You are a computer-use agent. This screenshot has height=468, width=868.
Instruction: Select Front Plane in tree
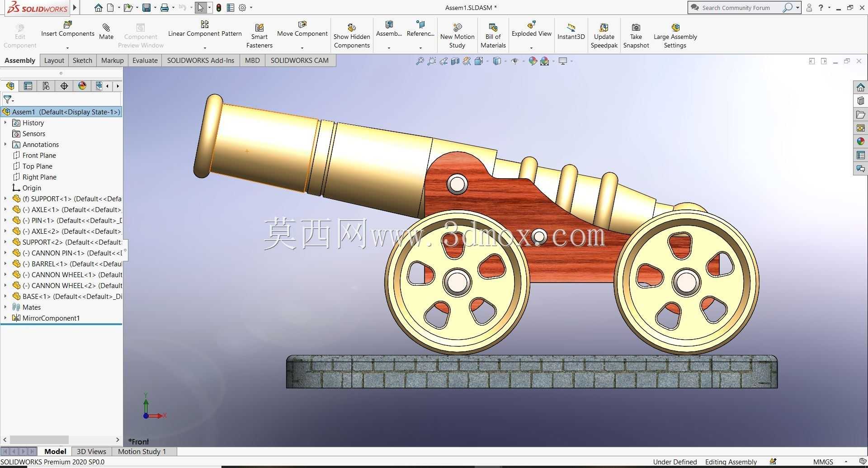coord(39,156)
